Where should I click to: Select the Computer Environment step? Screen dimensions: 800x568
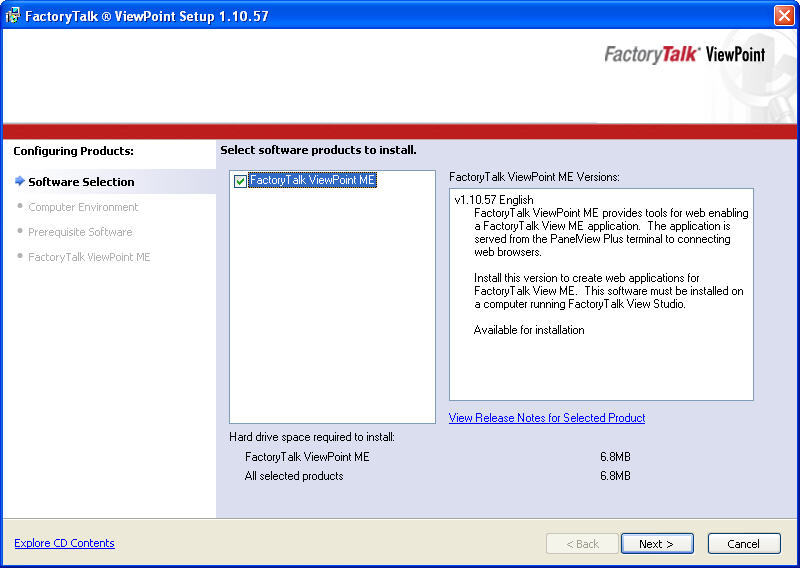point(83,207)
